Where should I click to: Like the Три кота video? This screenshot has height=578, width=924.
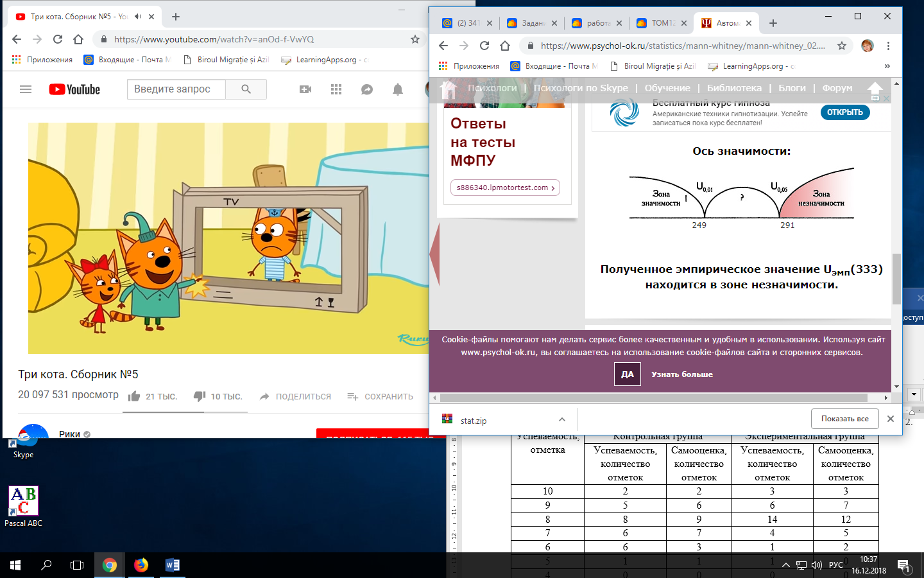pos(134,396)
